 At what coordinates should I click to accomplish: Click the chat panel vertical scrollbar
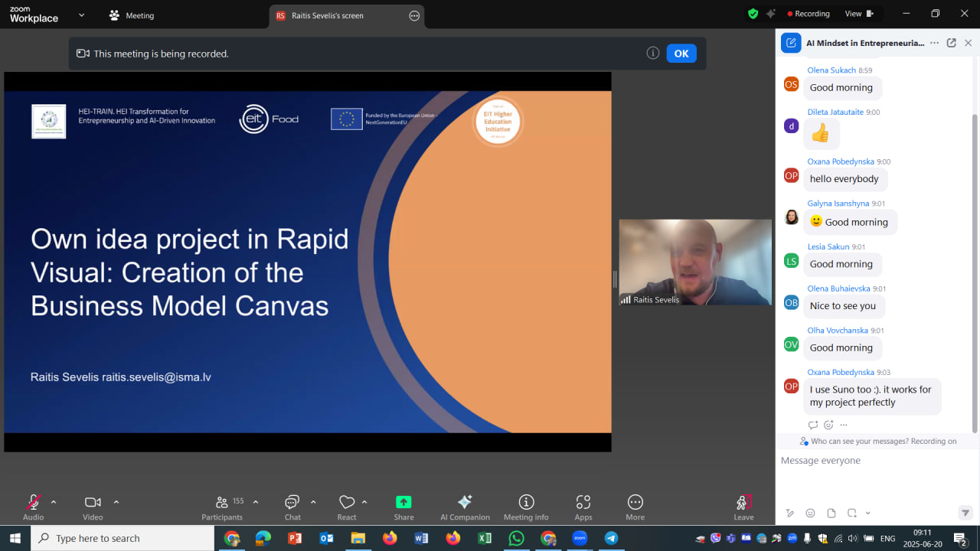tap(975, 268)
